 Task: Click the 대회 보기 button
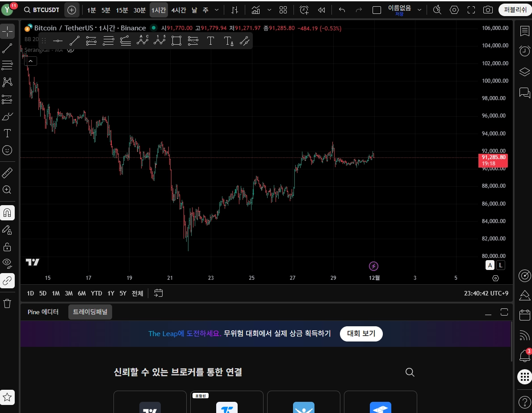(x=361, y=333)
